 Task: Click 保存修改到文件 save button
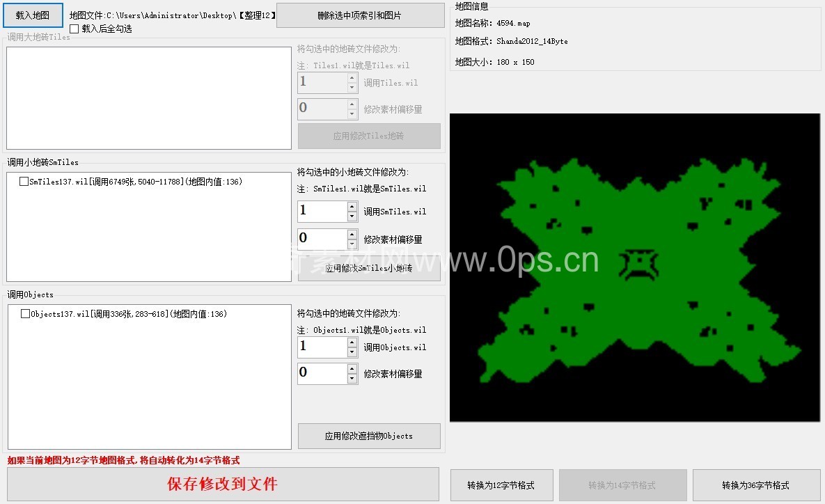(223, 485)
